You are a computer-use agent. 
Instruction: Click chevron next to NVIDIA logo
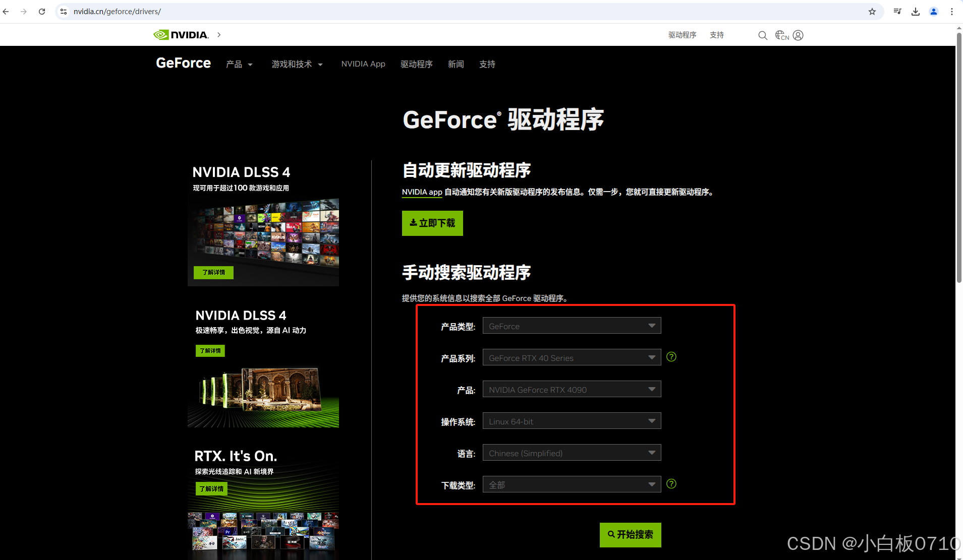point(219,35)
